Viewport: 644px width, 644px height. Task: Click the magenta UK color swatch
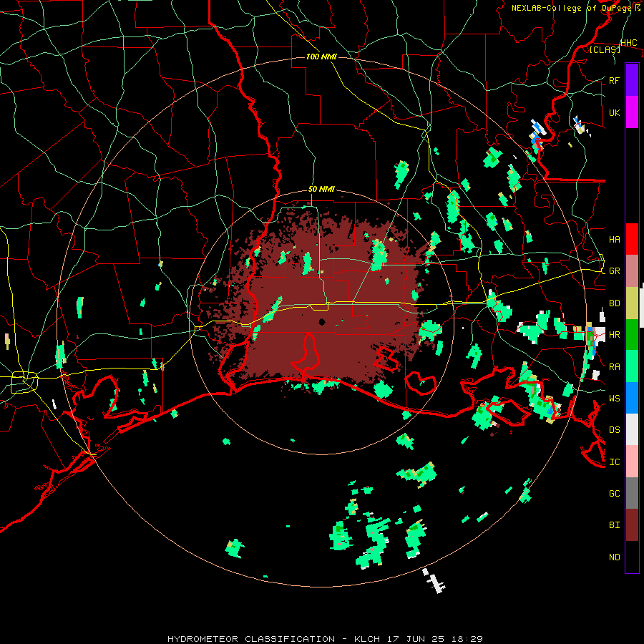click(632, 112)
